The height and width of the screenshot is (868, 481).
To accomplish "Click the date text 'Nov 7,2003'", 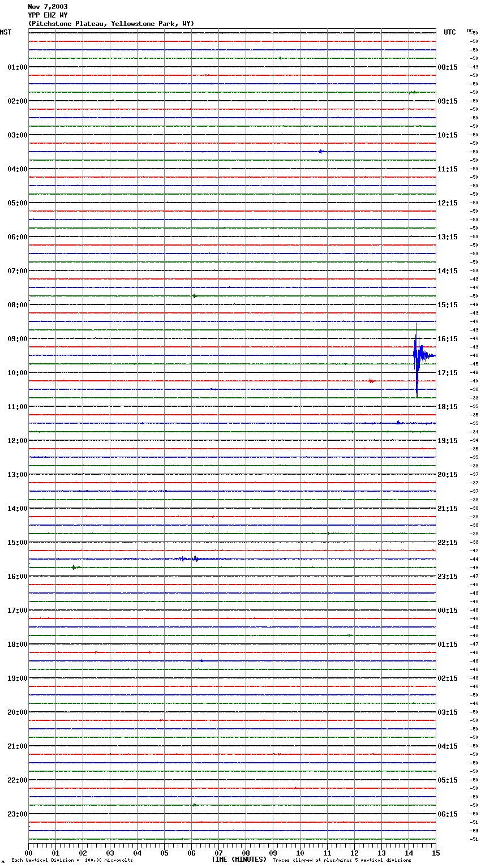I will point(48,7).
